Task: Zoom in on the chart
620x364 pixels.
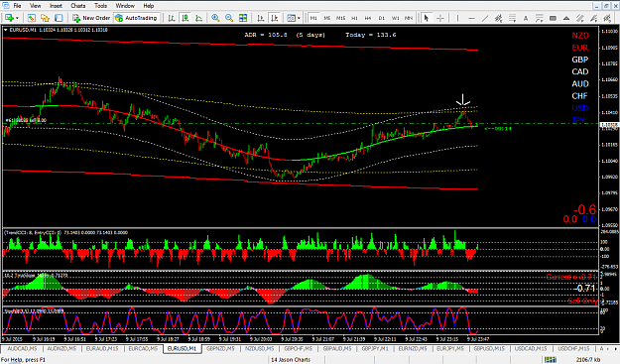Action: (x=215, y=18)
